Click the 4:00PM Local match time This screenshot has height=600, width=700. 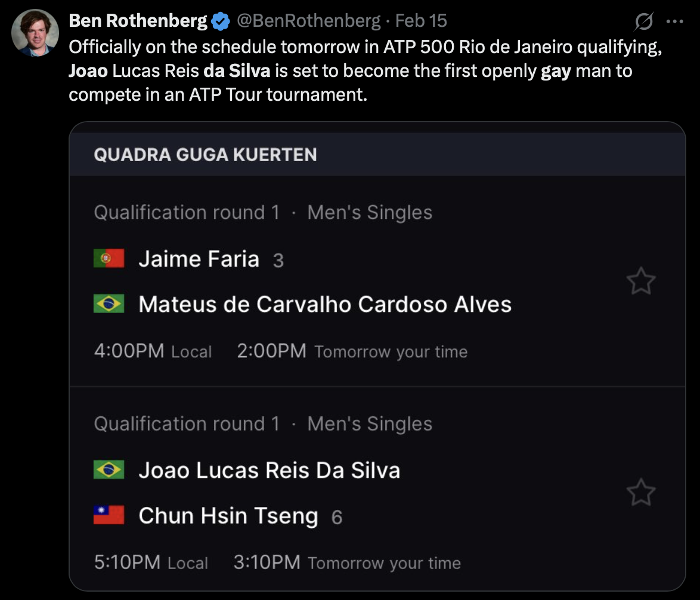[x=153, y=351]
